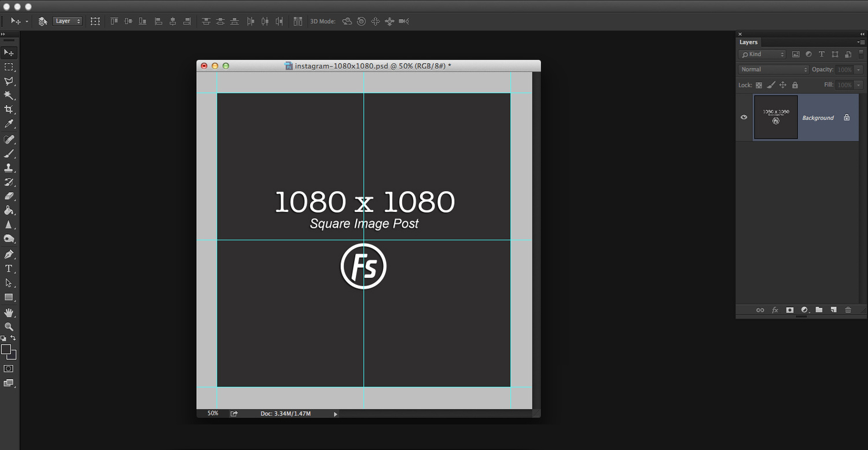Delete layer using the trash icon
Image resolution: width=868 pixels, height=450 pixels.
[x=848, y=310]
